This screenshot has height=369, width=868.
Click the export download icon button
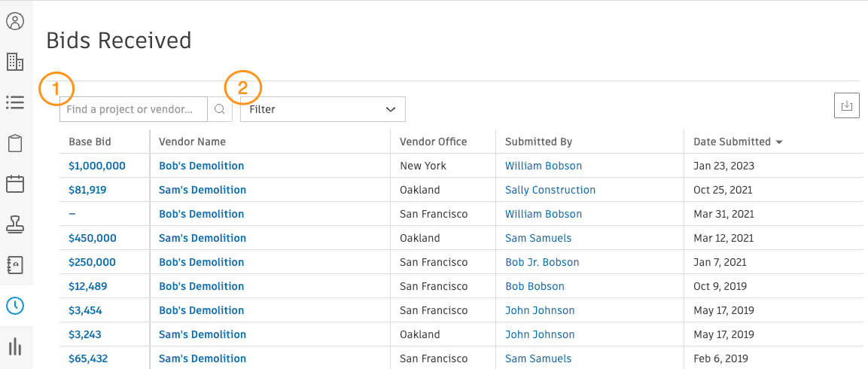847,106
